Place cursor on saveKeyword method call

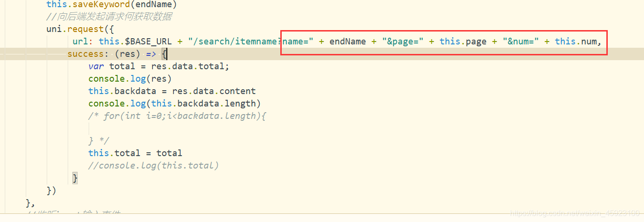tap(112, 4)
